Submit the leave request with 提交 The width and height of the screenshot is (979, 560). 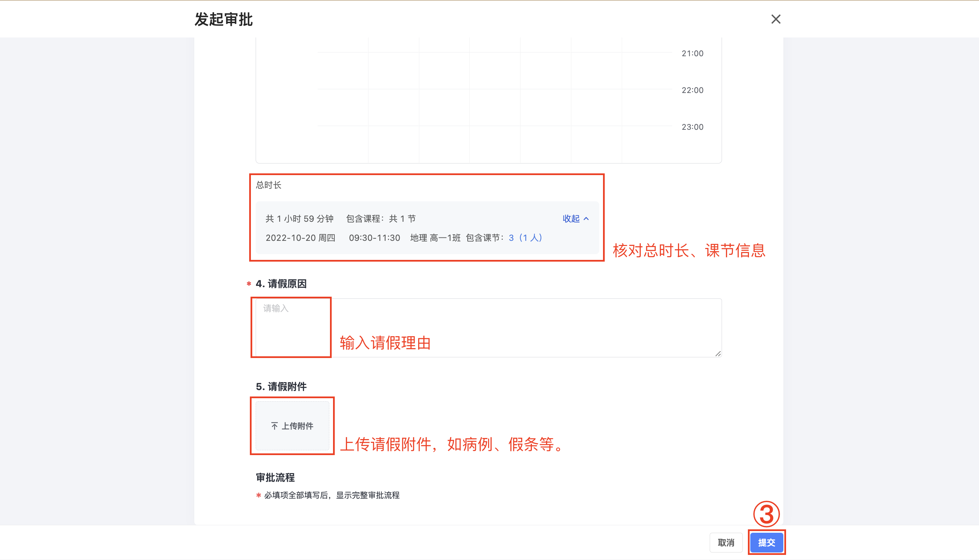point(766,542)
